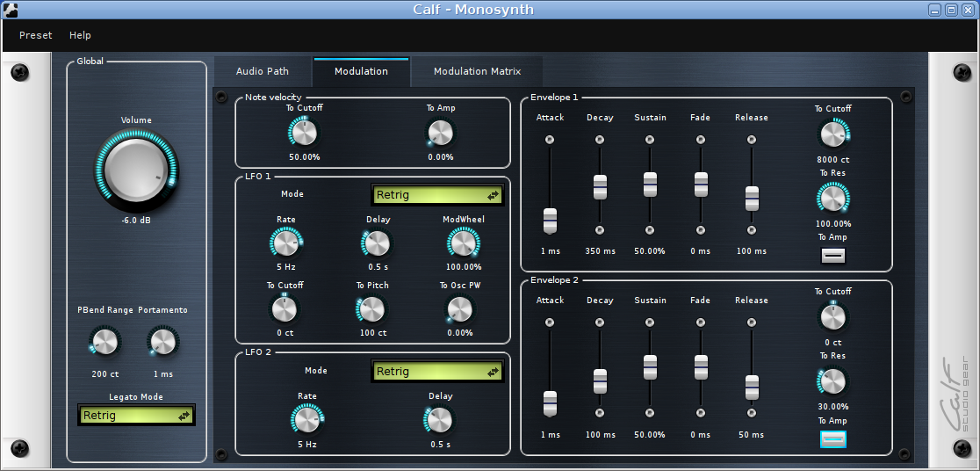Click the 200 ct PBend value

tap(104, 374)
